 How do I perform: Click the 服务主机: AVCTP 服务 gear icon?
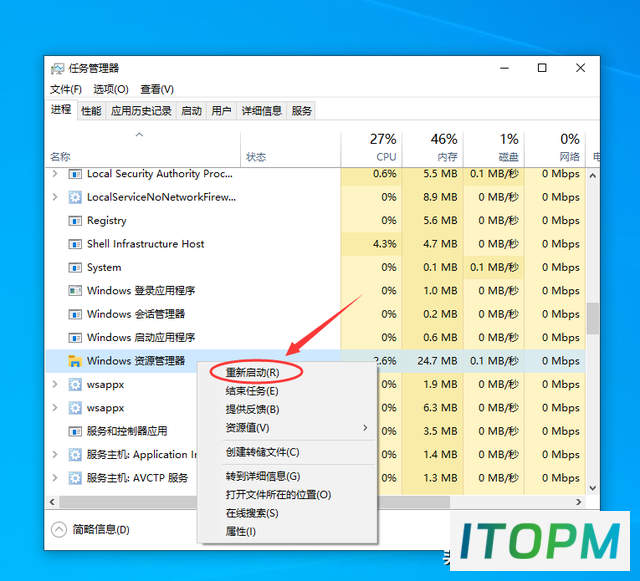75,478
